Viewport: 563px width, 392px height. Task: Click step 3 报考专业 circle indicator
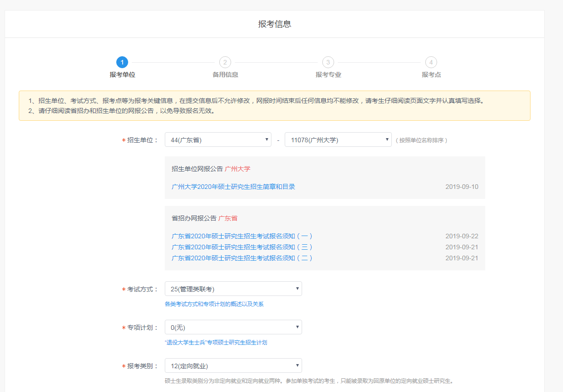click(327, 61)
